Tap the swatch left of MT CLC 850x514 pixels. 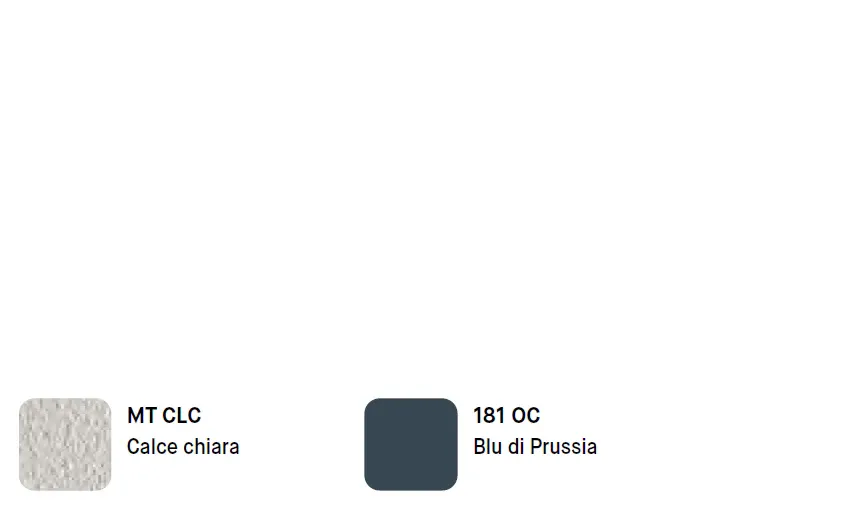pos(65,444)
